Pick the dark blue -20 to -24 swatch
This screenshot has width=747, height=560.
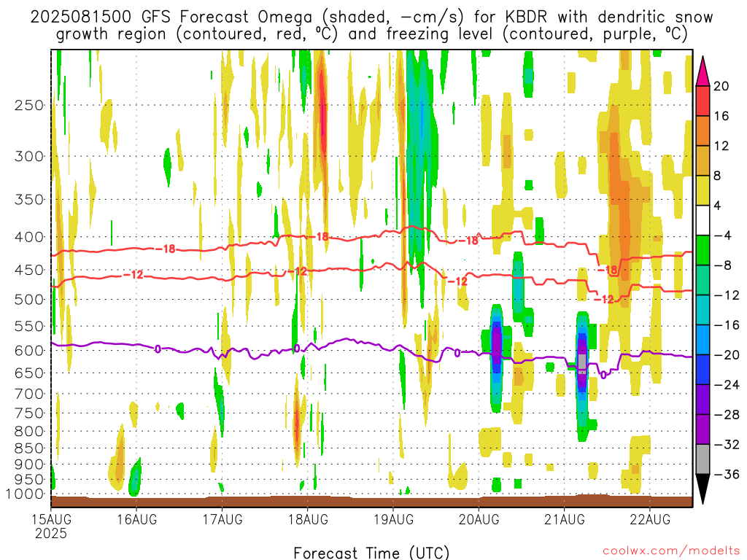703,370
